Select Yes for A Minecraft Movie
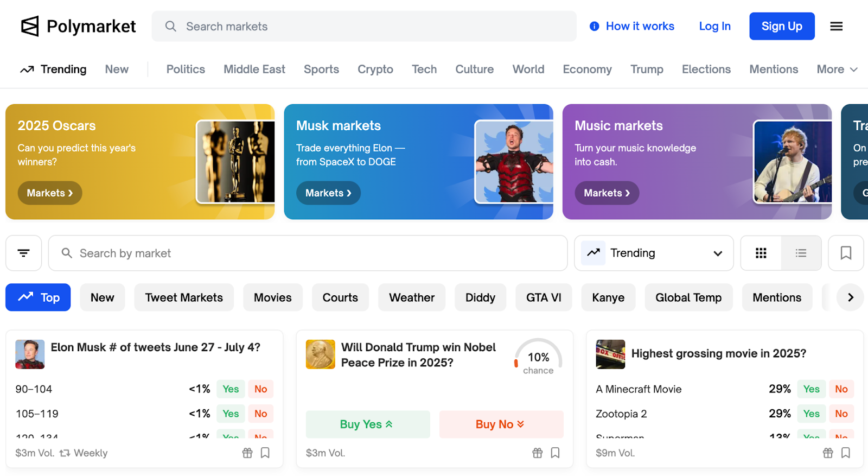 pyautogui.click(x=811, y=389)
